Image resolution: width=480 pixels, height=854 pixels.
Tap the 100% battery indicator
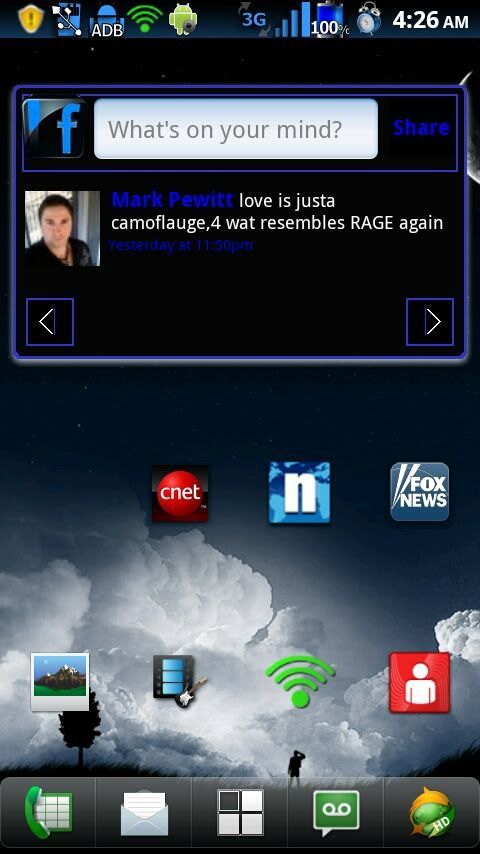tap(330, 20)
